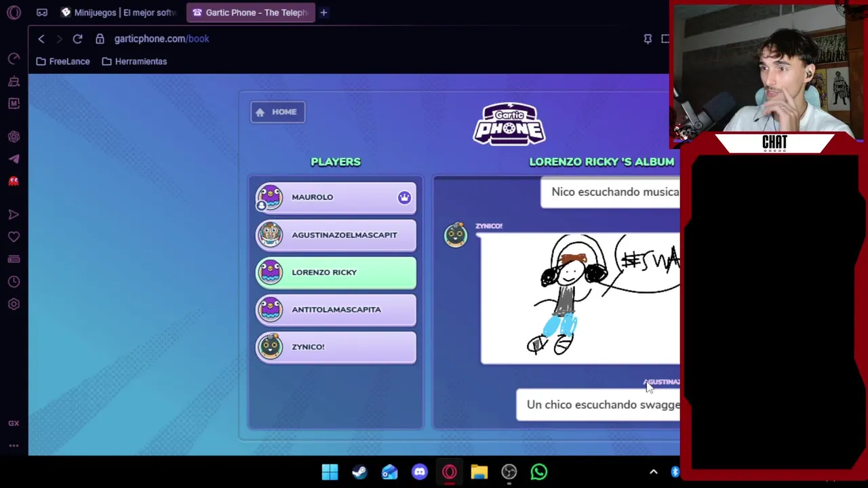868x488 pixels.
Task: Open the red ghost sidebar icon
Action: pyautogui.click(x=14, y=181)
